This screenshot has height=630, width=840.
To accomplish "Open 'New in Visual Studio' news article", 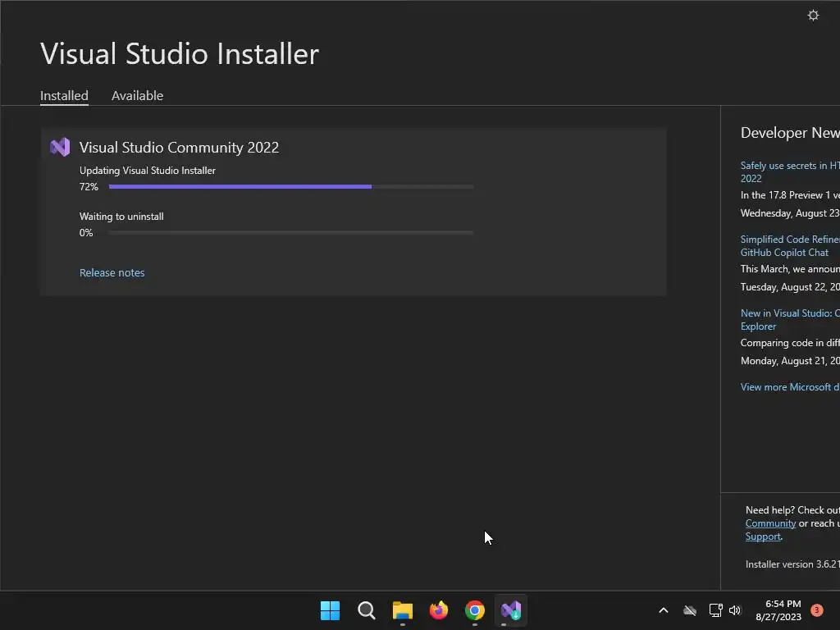I will coord(790,320).
